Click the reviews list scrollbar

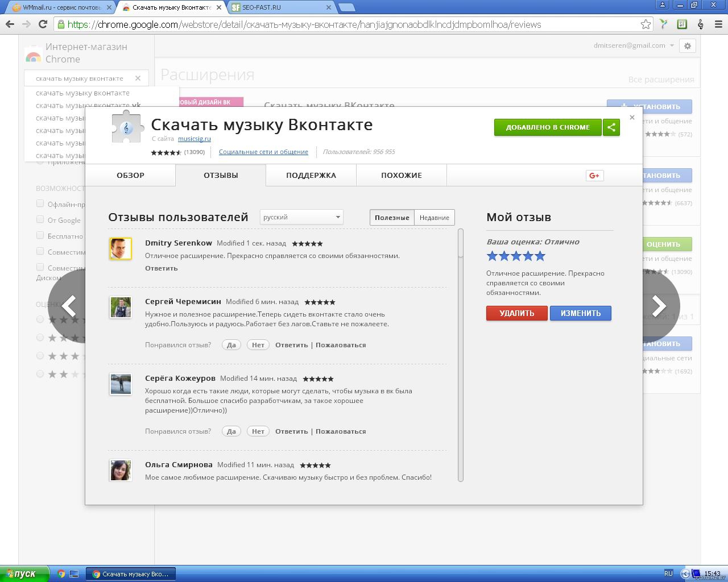[x=461, y=355]
